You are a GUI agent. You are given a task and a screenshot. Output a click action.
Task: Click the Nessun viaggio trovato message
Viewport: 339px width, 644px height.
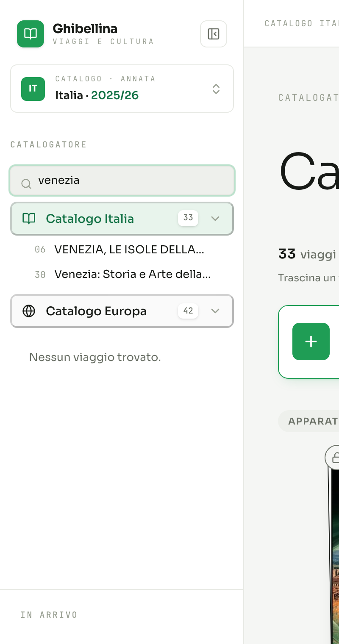point(95,357)
